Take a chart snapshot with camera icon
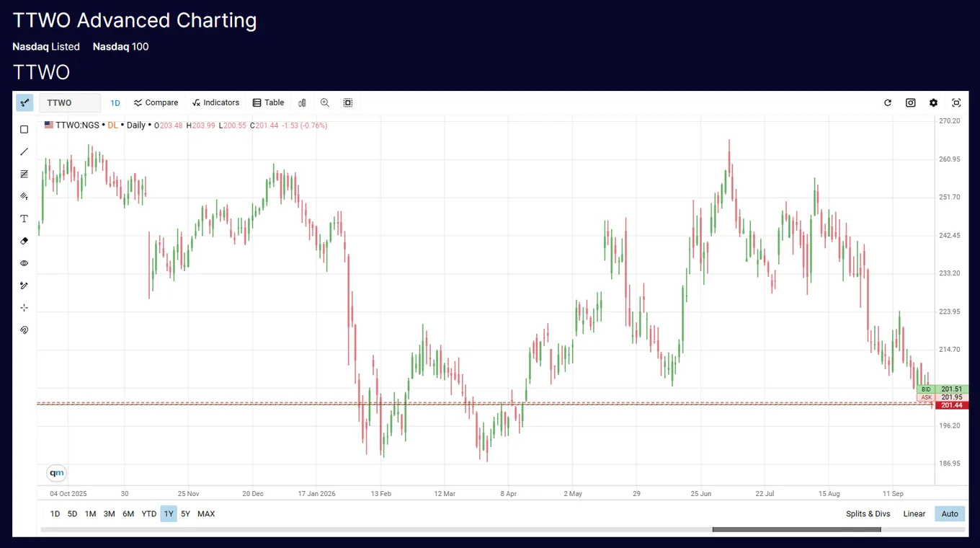 pyautogui.click(x=911, y=102)
